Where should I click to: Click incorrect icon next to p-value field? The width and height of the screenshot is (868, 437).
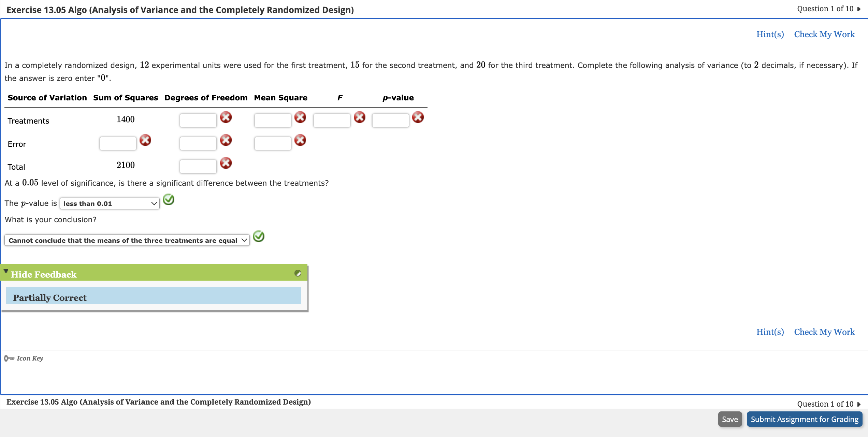(x=418, y=117)
